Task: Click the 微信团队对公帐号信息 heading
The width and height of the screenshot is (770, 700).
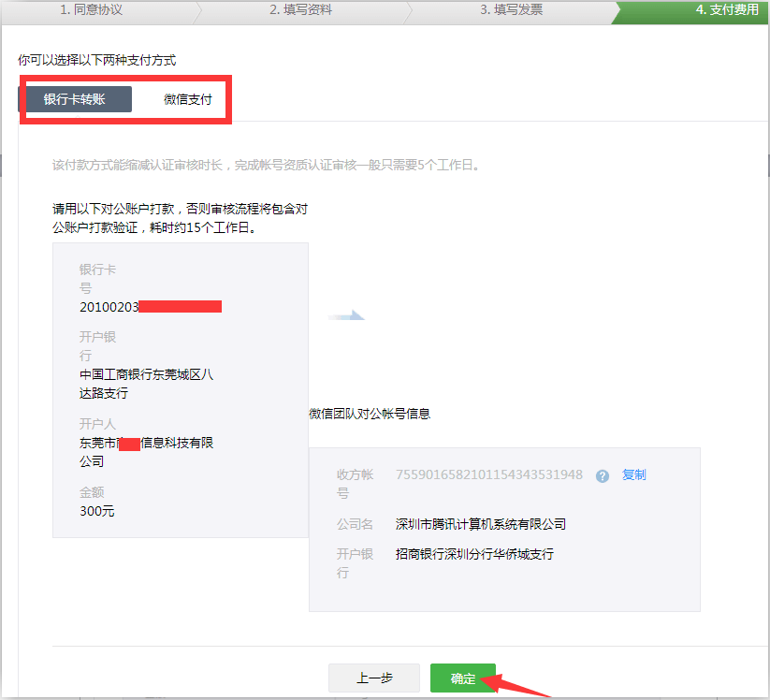Action: tap(370, 414)
